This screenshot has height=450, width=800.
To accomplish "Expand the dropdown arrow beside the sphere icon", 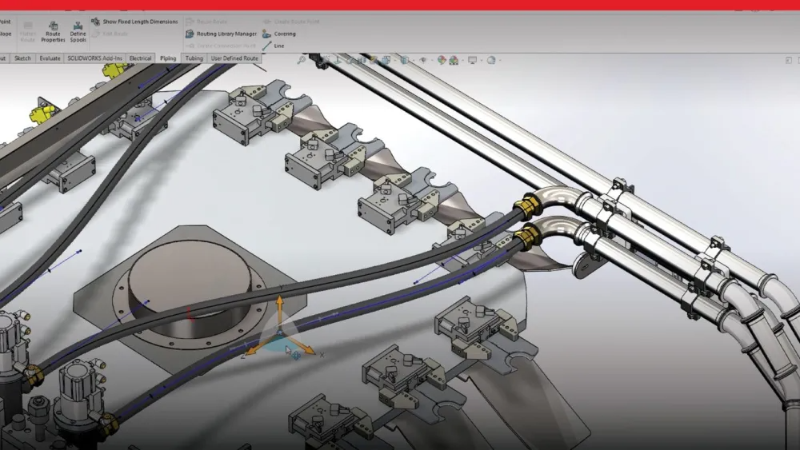I will (501, 60).
